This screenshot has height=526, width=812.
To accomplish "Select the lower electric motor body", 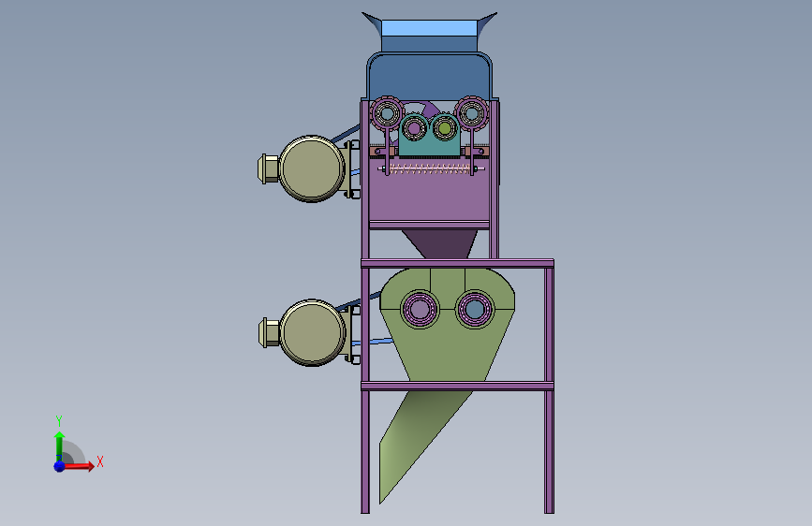I will click(312, 332).
